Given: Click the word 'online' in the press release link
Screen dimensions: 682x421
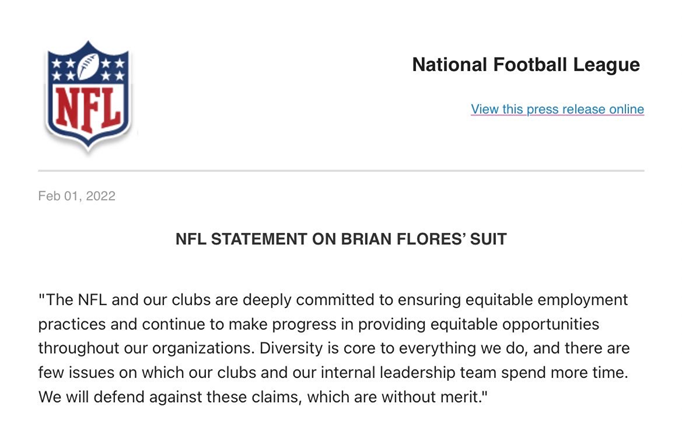Looking at the screenshot, I should click(x=626, y=109).
